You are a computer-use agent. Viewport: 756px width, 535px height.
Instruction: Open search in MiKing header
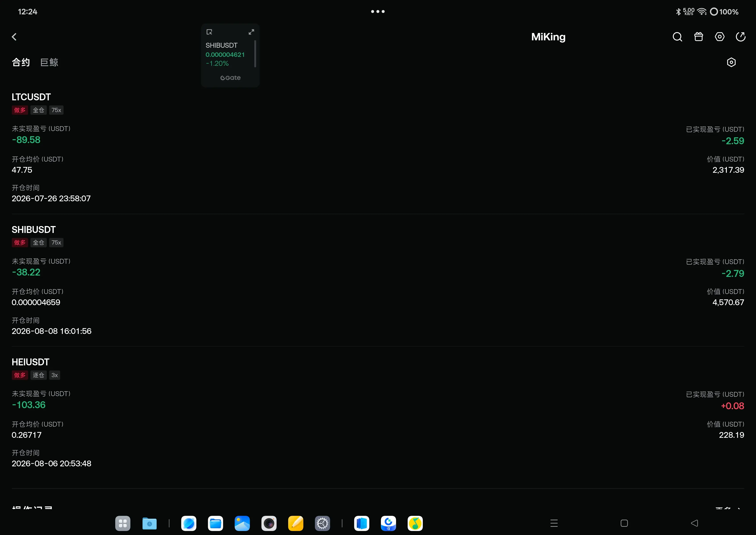click(677, 37)
